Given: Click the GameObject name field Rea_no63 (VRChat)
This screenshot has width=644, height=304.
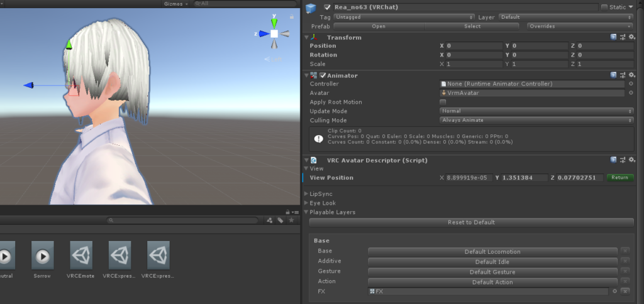Looking at the screenshot, I should (466, 8).
